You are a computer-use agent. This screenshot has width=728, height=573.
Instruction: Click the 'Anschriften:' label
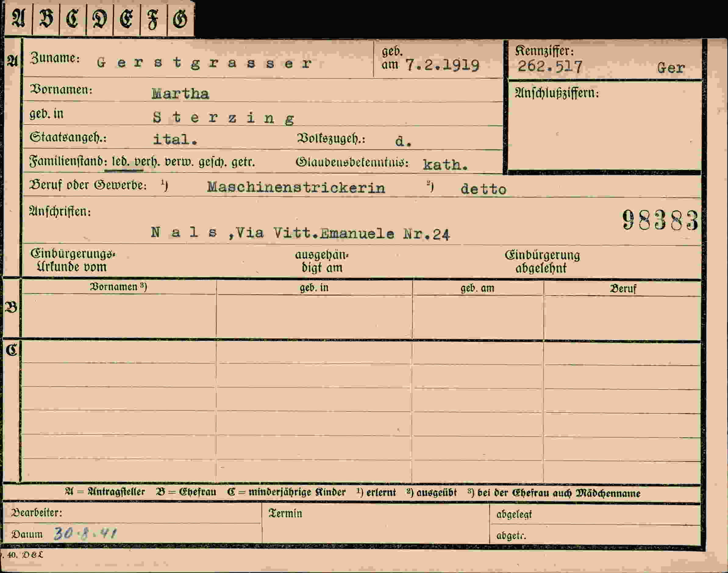tap(60, 212)
